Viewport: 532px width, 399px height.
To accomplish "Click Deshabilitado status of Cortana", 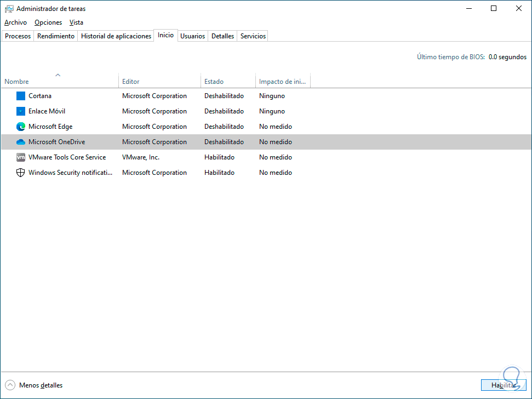I will tap(224, 96).
